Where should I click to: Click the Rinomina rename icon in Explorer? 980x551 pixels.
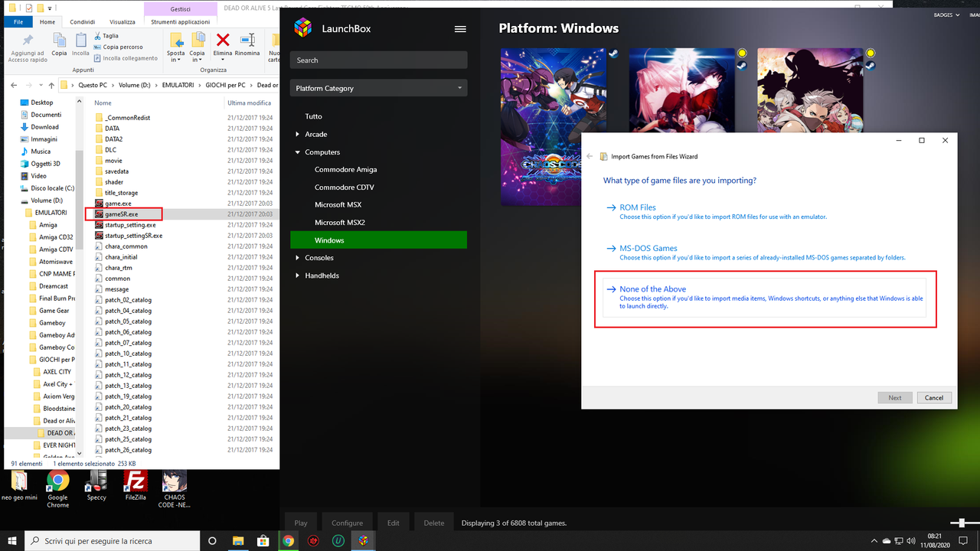tap(247, 40)
